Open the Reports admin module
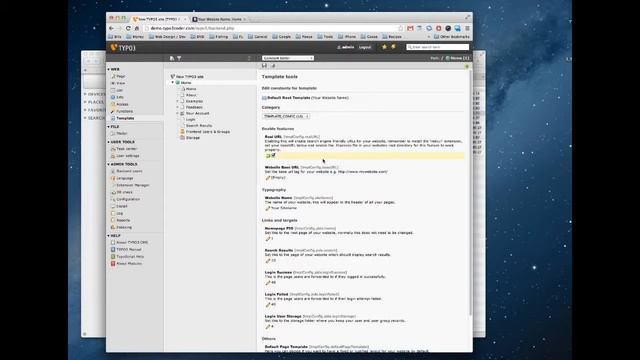Image resolution: width=640 pixels, height=360 pixels. (123, 220)
